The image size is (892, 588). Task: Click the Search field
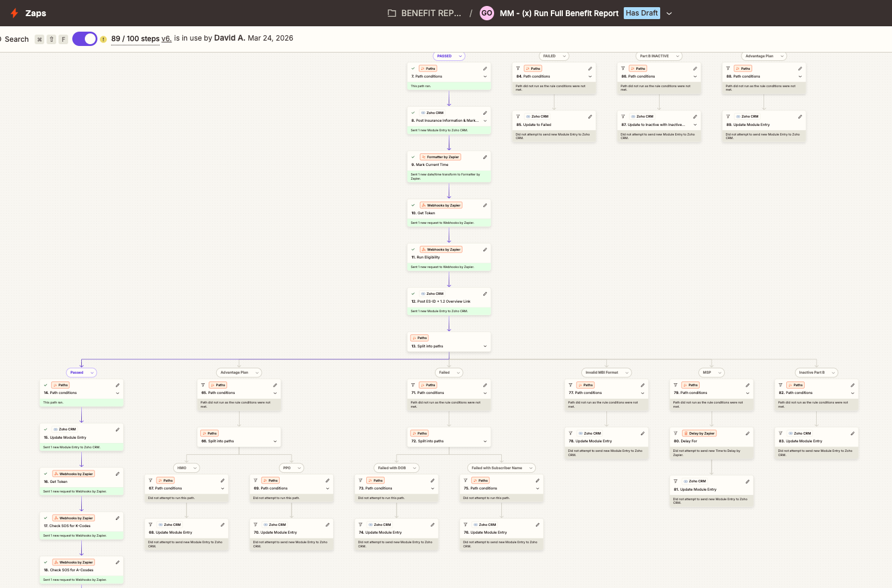pos(17,39)
